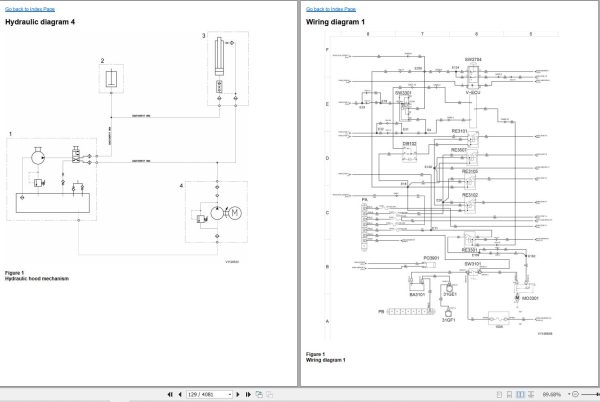Go to the previous page

click(180, 394)
